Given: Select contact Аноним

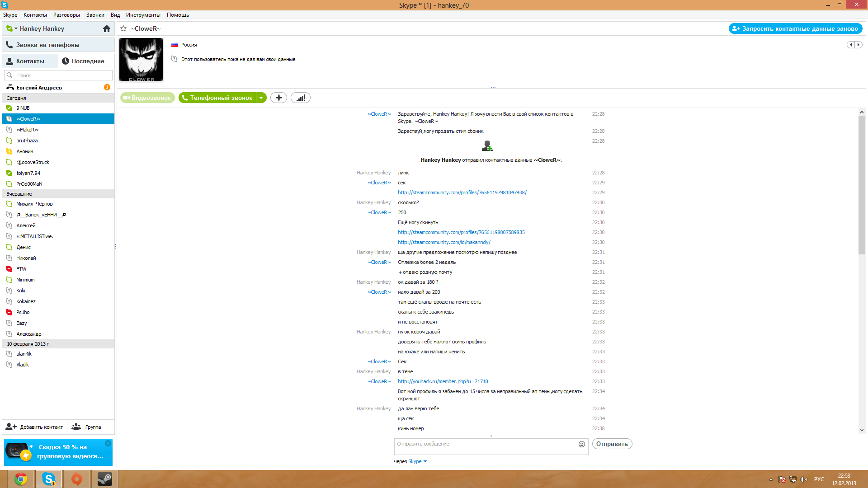Looking at the screenshot, I should click(x=58, y=151).
